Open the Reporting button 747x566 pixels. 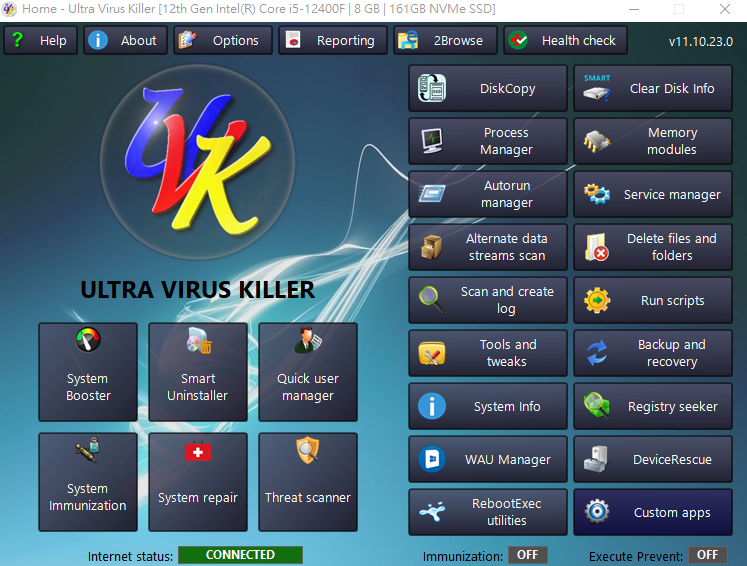click(332, 41)
